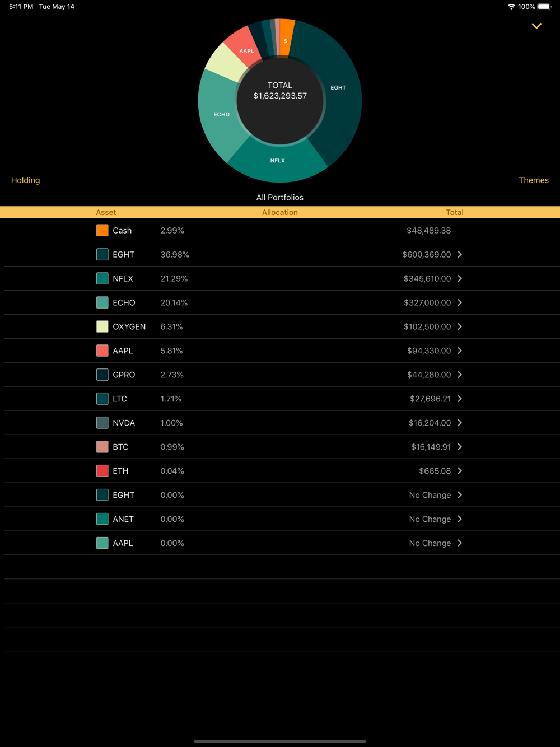Image resolution: width=560 pixels, height=747 pixels.
Task: Select the OXYGEN asset name
Action: point(129,326)
